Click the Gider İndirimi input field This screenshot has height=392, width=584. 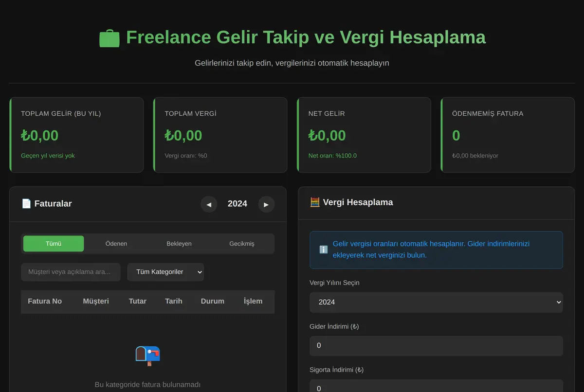tap(436, 346)
